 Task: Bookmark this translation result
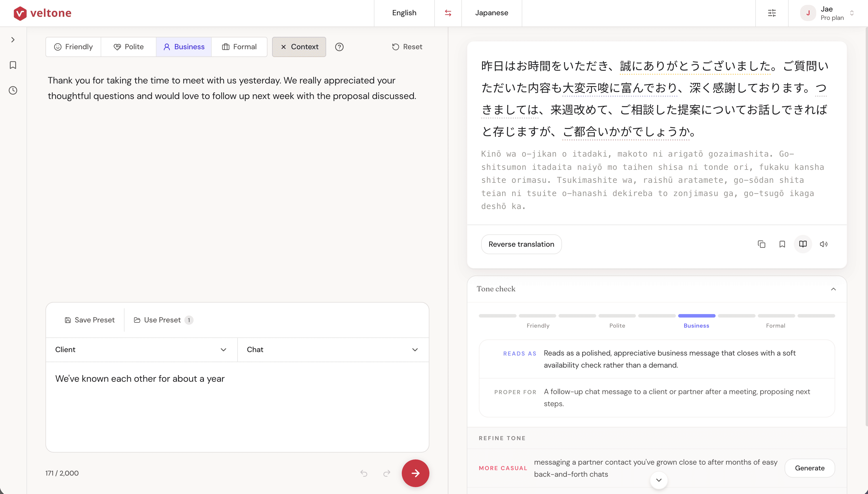coord(782,244)
